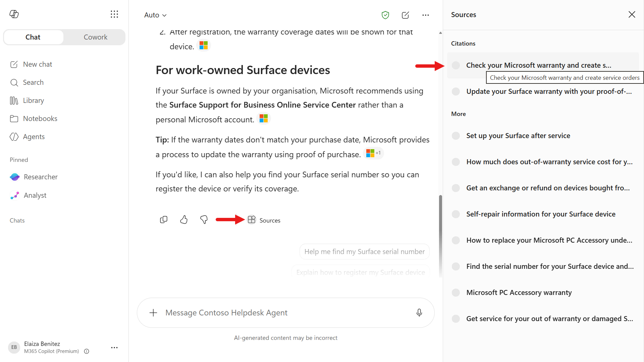
Task: Select the Set up your Surface after service circle
Action: pos(456,136)
